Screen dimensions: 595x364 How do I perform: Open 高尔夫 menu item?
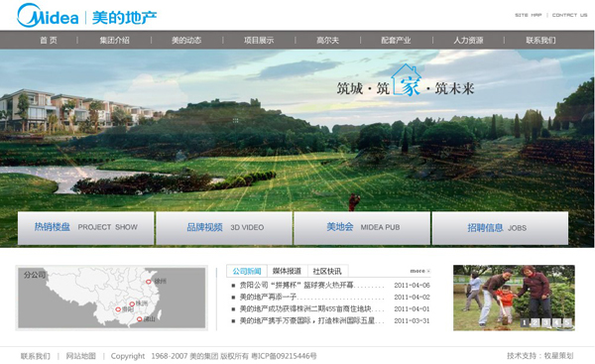pos(328,41)
